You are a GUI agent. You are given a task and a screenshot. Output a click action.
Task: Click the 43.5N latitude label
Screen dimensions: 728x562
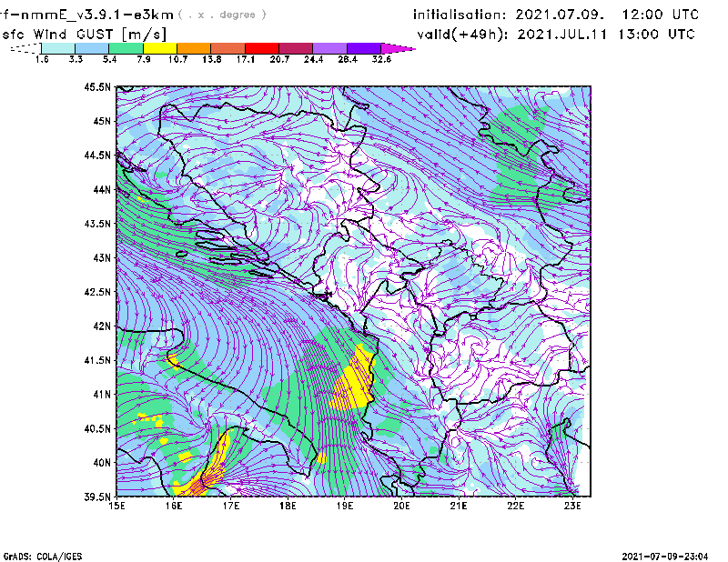coord(97,224)
